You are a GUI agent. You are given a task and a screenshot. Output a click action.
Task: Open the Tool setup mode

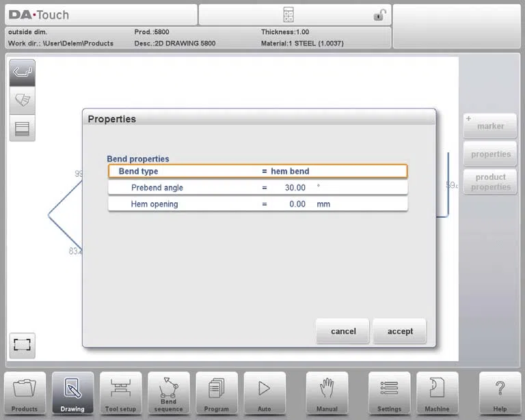tap(120, 393)
